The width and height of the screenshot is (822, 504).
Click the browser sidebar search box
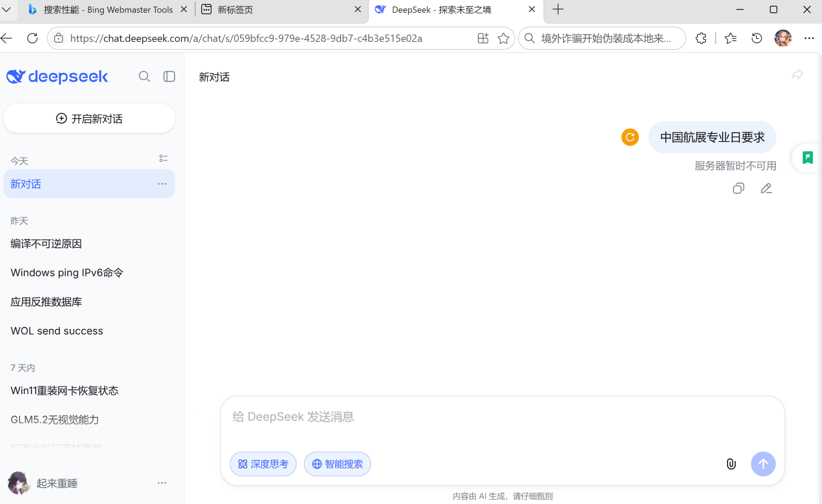click(602, 38)
